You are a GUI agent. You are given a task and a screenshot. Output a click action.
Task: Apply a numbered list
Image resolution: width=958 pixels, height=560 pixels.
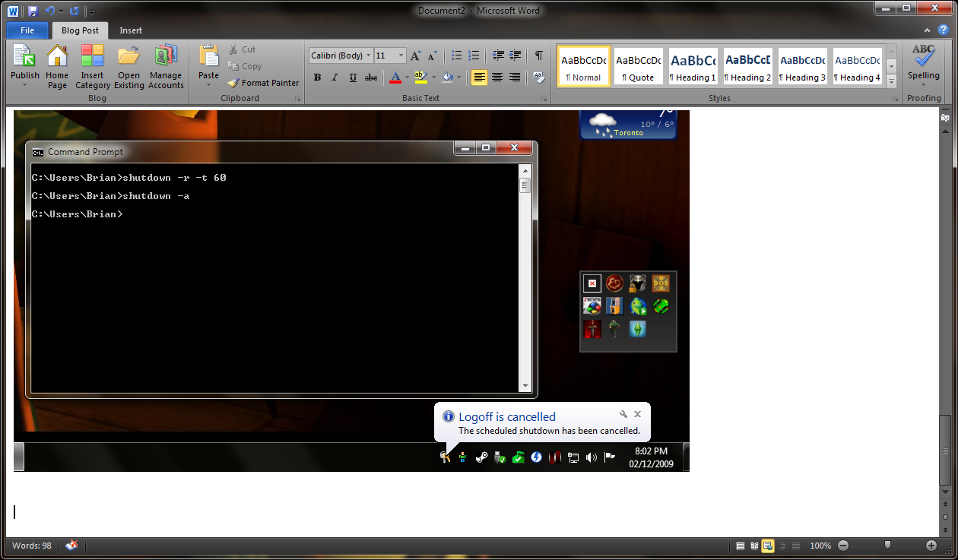(474, 55)
